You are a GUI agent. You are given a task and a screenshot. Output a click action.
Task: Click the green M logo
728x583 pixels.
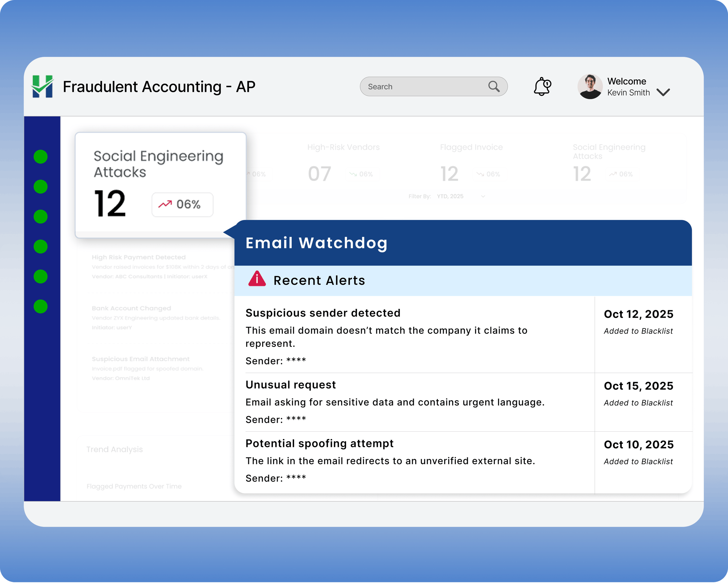[43, 87]
